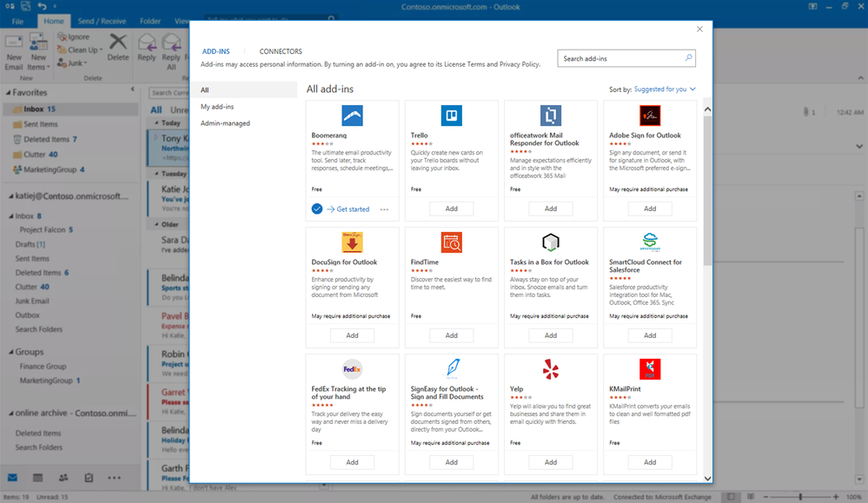Click the Delete icon in Outlook ribbon
Image resolution: width=868 pixels, height=503 pixels.
(x=118, y=42)
